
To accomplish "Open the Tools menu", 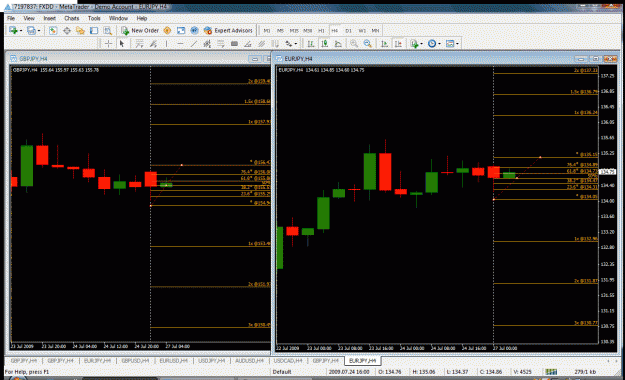I will point(94,18).
